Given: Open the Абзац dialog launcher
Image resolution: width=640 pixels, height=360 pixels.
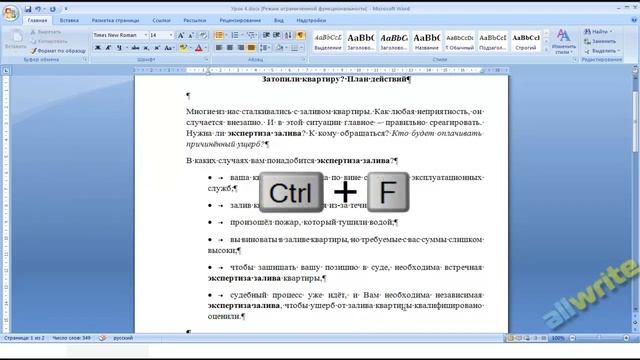Looking at the screenshot, I should pos(304,60).
